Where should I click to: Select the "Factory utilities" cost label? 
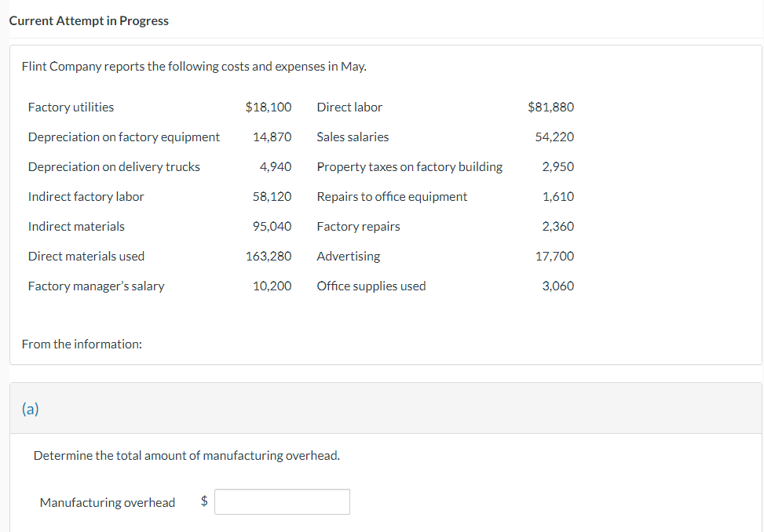point(71,107)
